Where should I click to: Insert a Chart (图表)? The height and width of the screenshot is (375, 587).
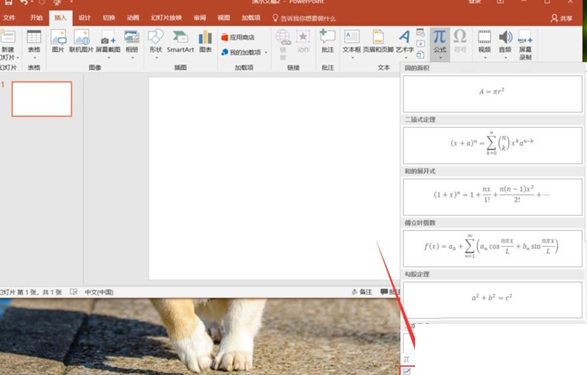tap(205, 41)
